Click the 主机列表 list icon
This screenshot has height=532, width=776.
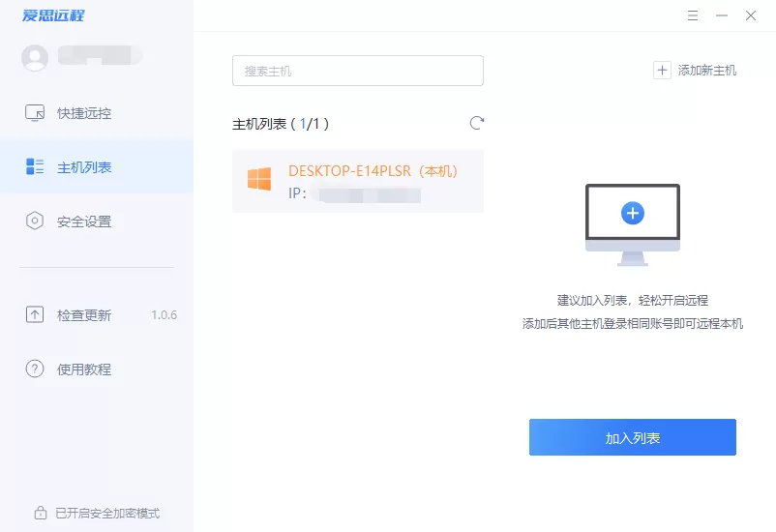[35, 166]
